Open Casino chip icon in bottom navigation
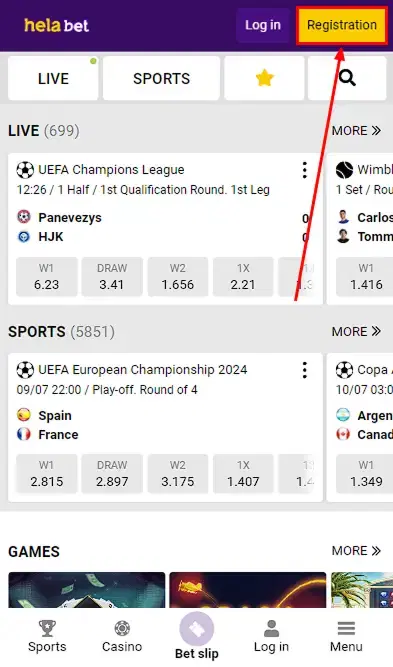This screenshot has height=667, width=393. 122,628
